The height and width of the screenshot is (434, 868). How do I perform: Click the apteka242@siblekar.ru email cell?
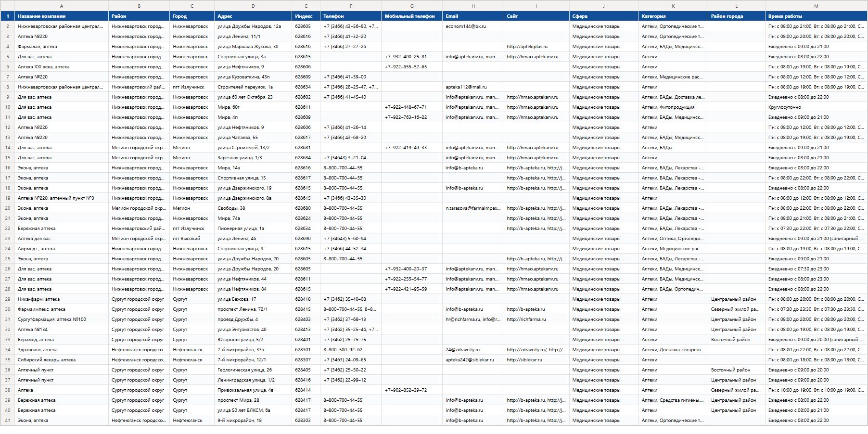(473, 360)
